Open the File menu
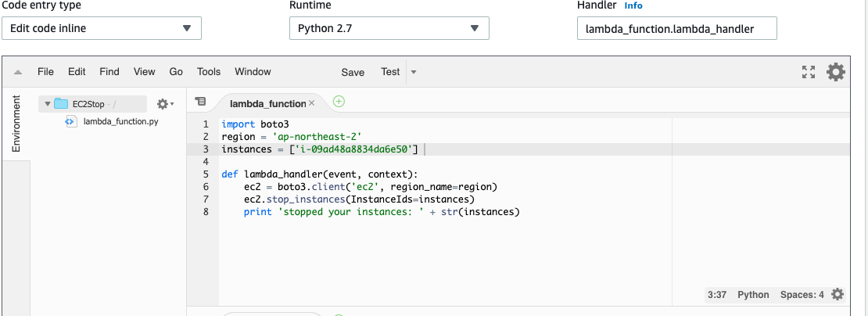This screenshot has width=868, height=316. point(45,72)
